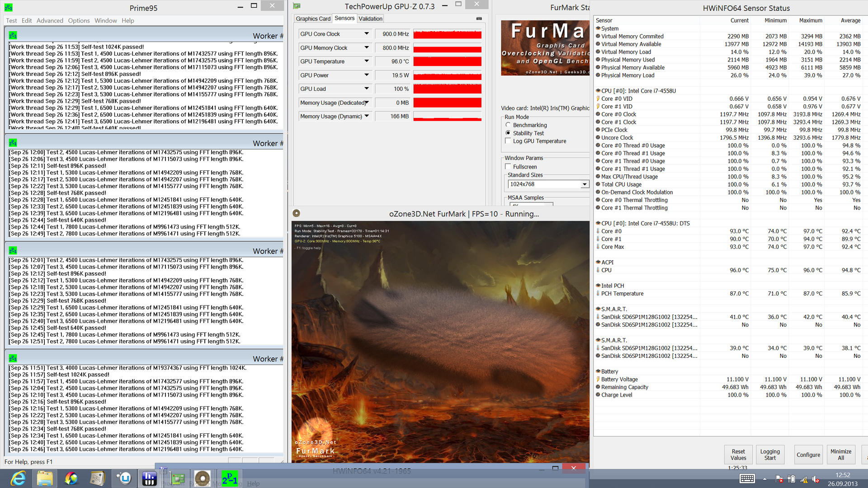Click the PCH Temperature thermometer icon
The height and width of the screenshot is (488, 868).
pos(598,293)
